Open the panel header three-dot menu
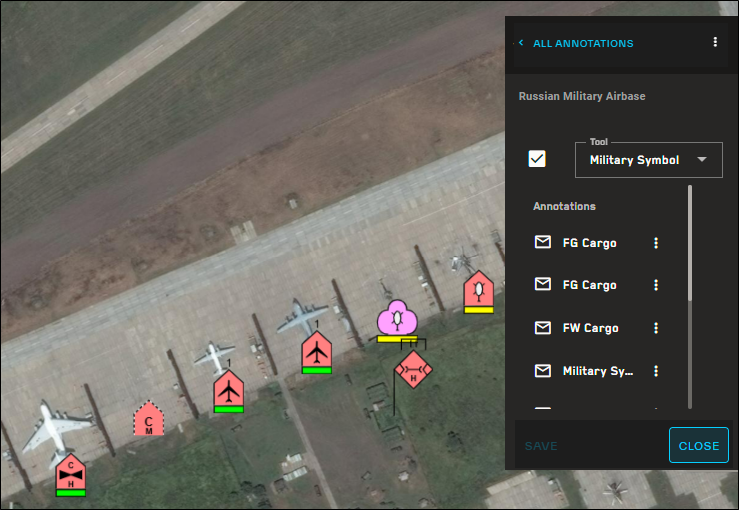 coord(715,43)
